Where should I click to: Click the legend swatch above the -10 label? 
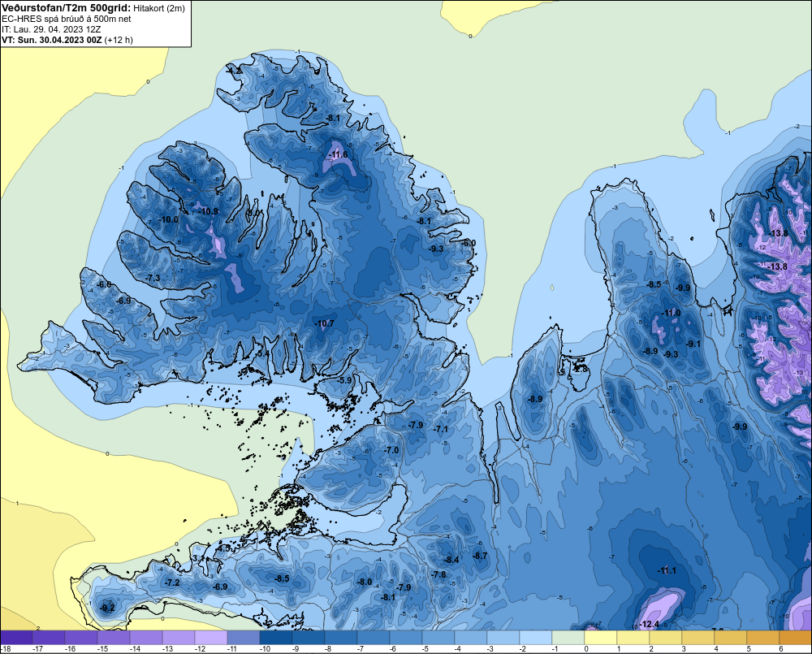[x=276, y=638]
